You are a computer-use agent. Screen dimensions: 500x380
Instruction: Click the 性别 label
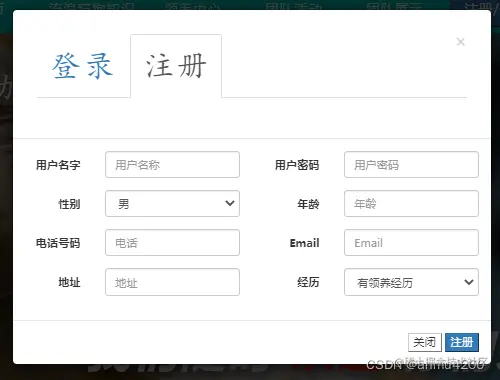click(69, 204)
